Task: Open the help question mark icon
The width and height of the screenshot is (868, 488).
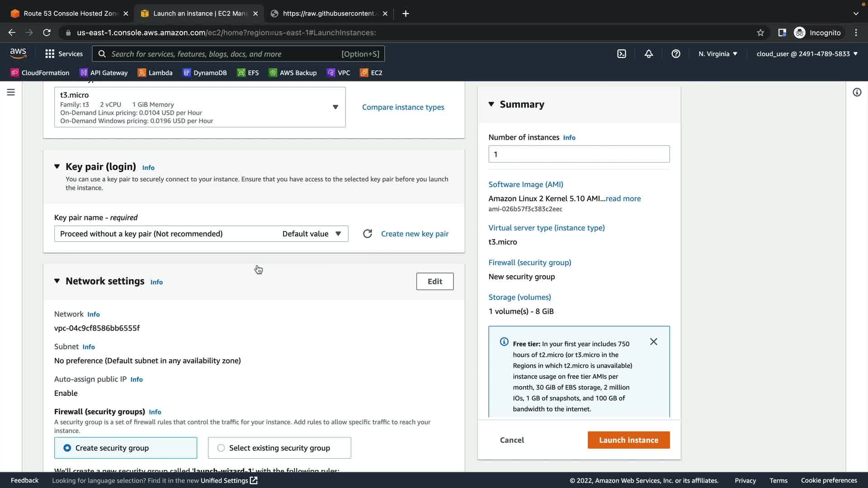Action: coord(676,54)
